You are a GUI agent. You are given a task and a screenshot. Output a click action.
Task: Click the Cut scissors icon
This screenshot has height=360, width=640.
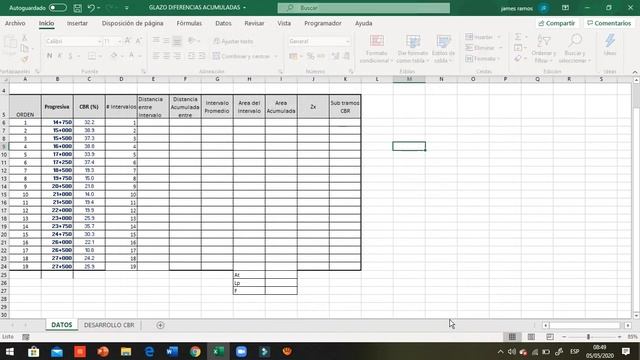tap(24, 38)
